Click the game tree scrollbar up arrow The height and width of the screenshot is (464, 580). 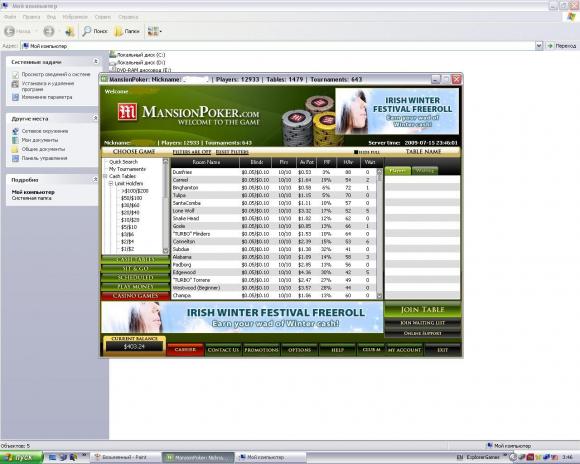pos(165,162)
